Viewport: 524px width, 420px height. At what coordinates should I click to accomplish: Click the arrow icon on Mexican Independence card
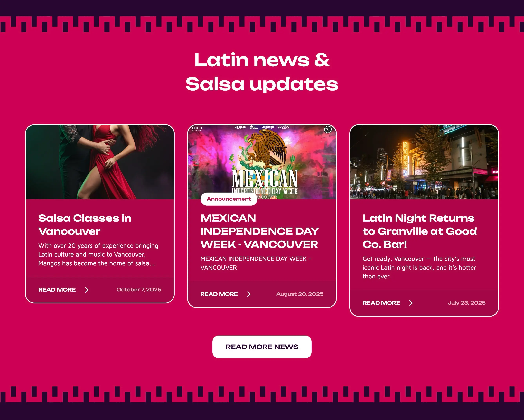tap(249, 294)
